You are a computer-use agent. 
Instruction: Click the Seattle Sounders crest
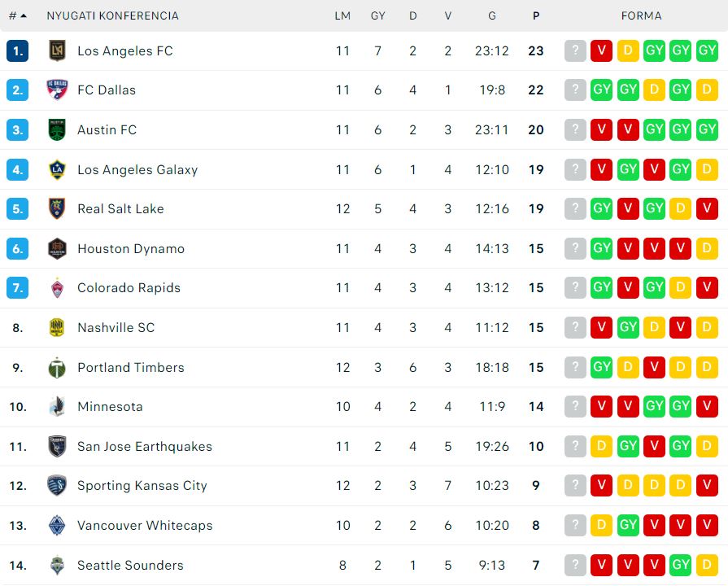pos(57,565)
